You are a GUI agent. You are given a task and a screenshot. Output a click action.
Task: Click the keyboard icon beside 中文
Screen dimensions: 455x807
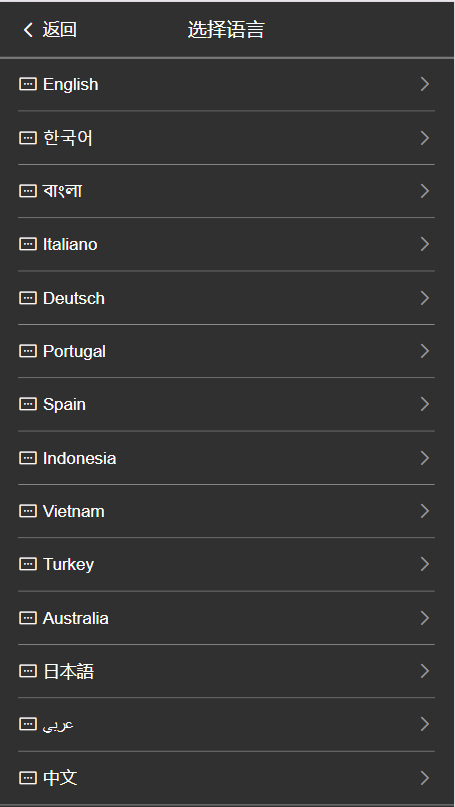(x=28, y=777)
